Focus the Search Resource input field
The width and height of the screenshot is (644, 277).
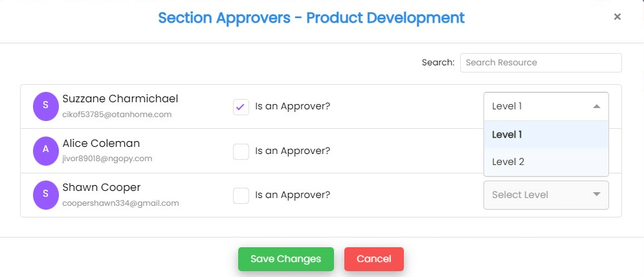pyautogui.click(x=540, y=63)
